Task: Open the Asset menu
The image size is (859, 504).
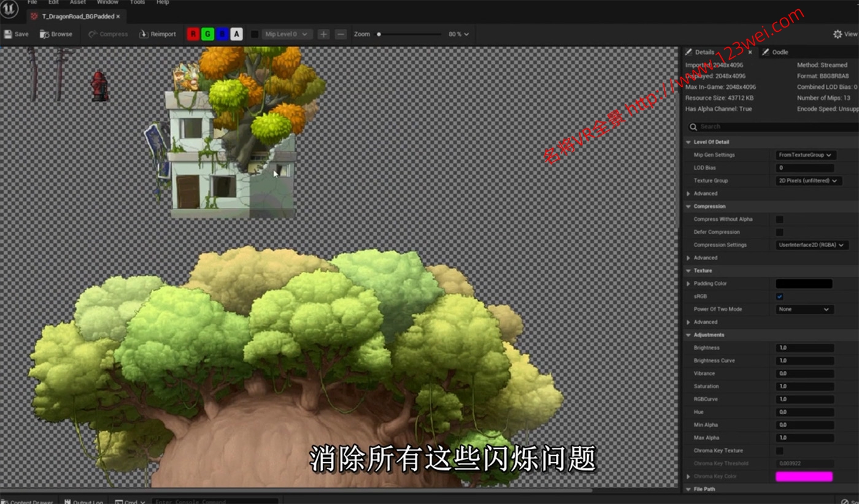Action: coord(78,2)
